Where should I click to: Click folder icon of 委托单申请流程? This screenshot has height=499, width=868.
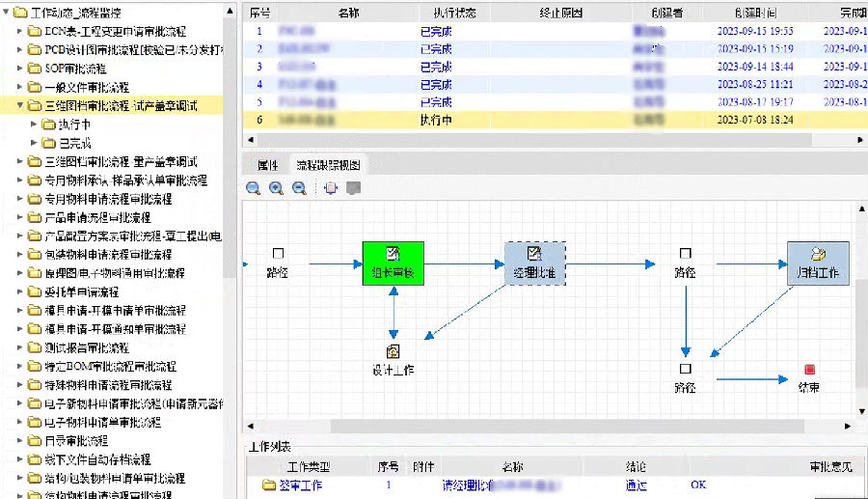click(x=35, y=291)
